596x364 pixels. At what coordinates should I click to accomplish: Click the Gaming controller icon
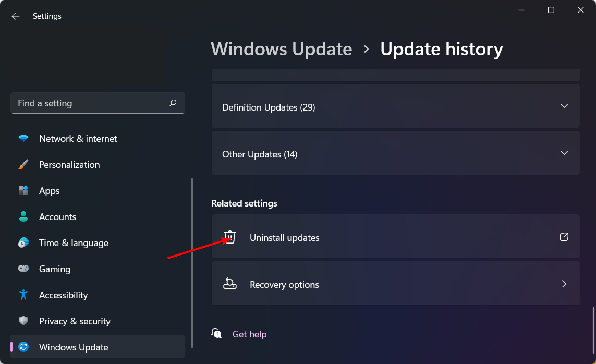(x=23, y=269)
